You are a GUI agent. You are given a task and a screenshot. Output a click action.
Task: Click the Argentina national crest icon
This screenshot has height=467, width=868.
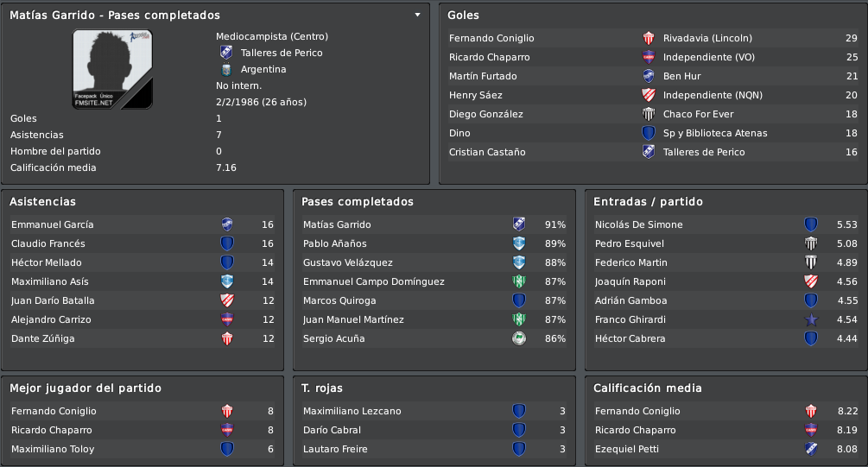(x=226, y=70)
